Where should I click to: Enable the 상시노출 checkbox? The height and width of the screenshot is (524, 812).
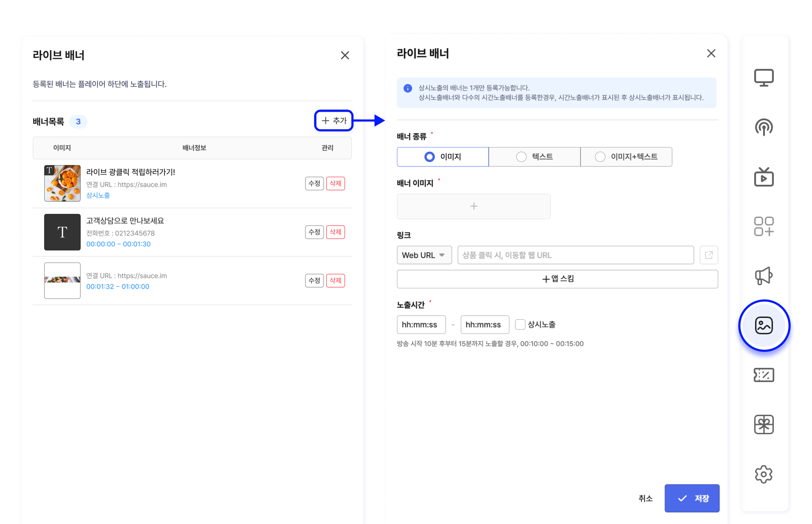click(520, 324)
